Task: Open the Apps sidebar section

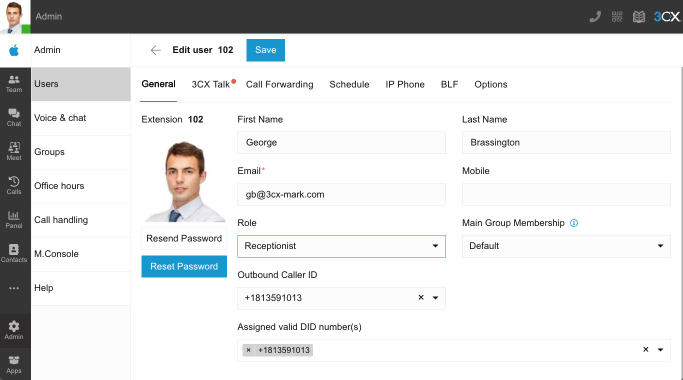Action: [x=14, y=364]
